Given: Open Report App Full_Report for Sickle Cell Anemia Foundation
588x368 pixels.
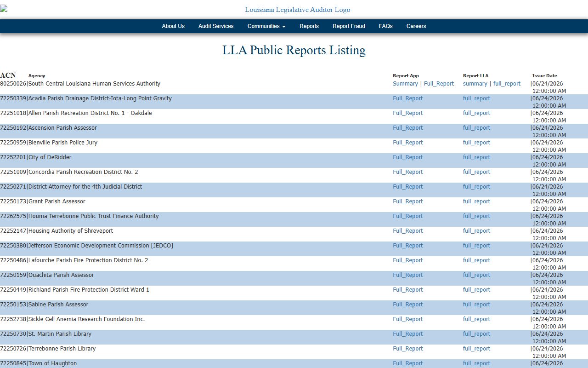Looking at the screenshot, I should point(408,319).
